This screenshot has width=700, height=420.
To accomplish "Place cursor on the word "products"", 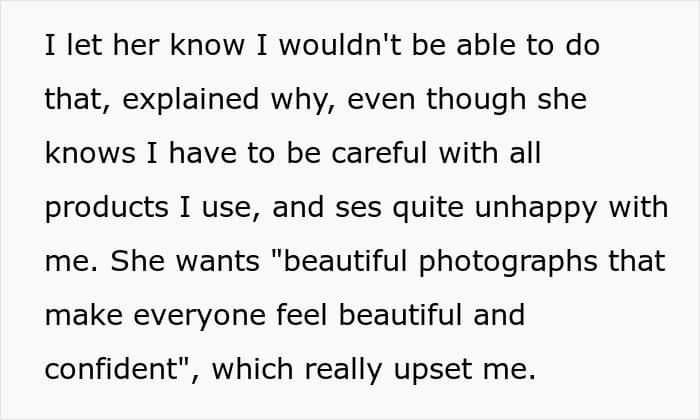I will pos(107,209).
